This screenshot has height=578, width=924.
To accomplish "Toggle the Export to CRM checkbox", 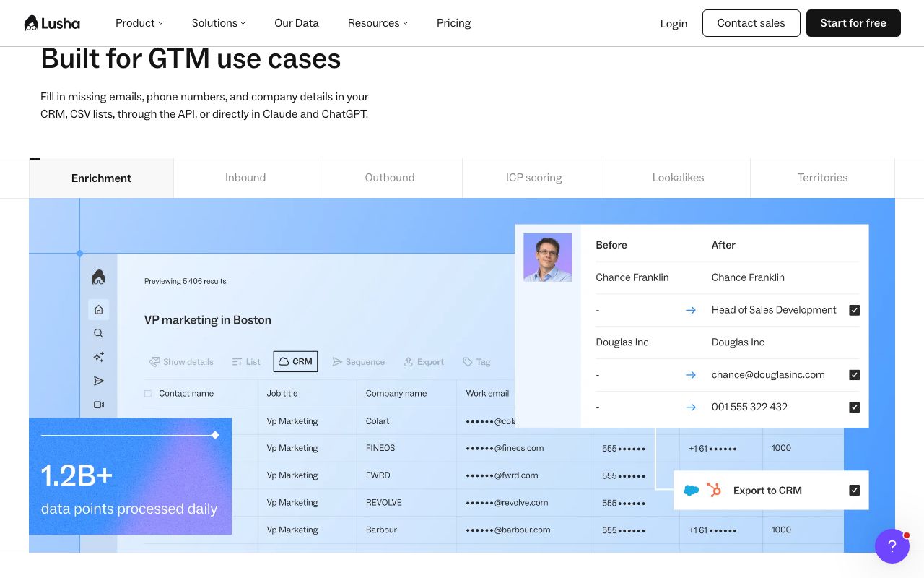I will (855, 491).
